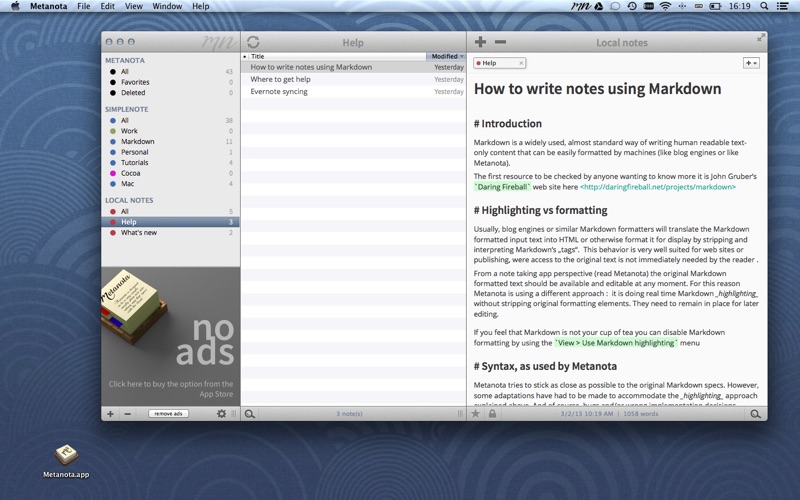Select What's new under LOCAL NOTES
Viewport: 800px width, 500px height.
coord(170,233)
